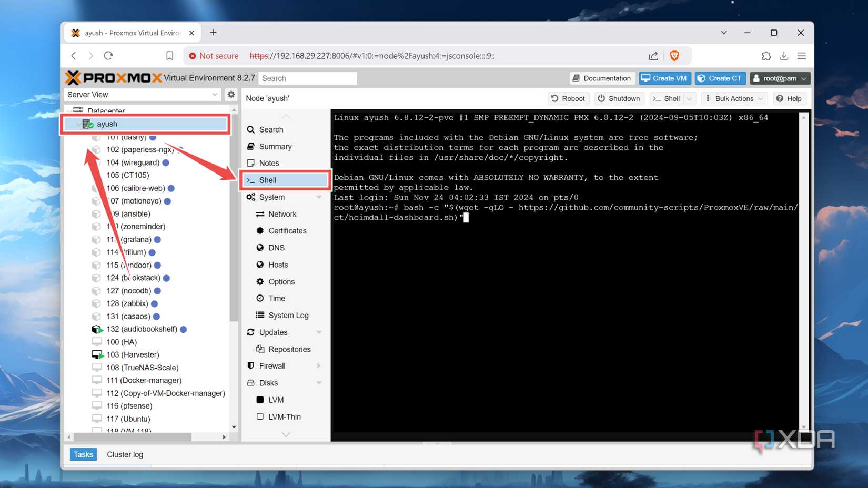Image resolution: width=868 pixels, height=488 pixels.
Task: Select the Network icon under System
Action: click(x=259, y=214)
